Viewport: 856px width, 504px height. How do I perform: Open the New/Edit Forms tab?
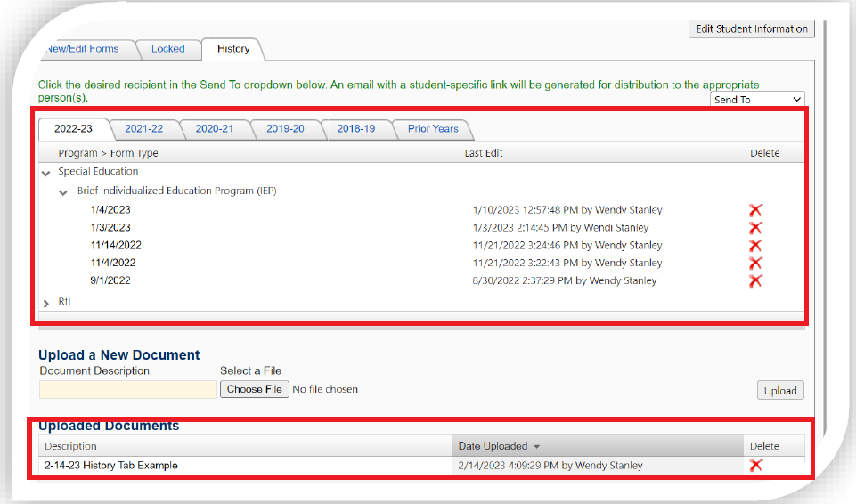click(82, 49)
